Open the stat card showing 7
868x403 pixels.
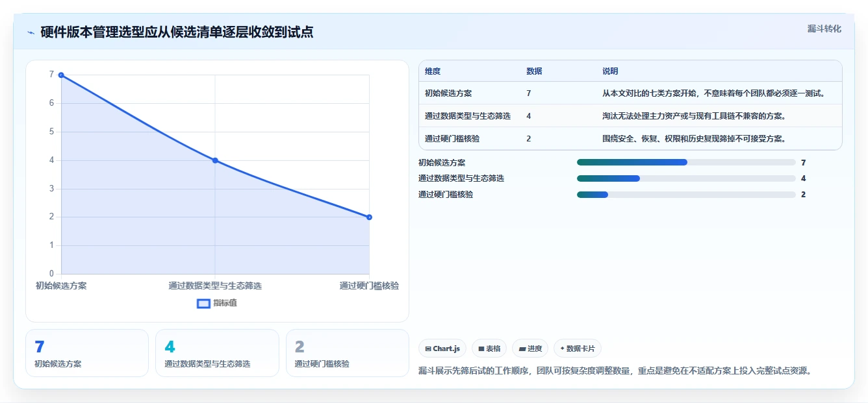coord(87,353)
